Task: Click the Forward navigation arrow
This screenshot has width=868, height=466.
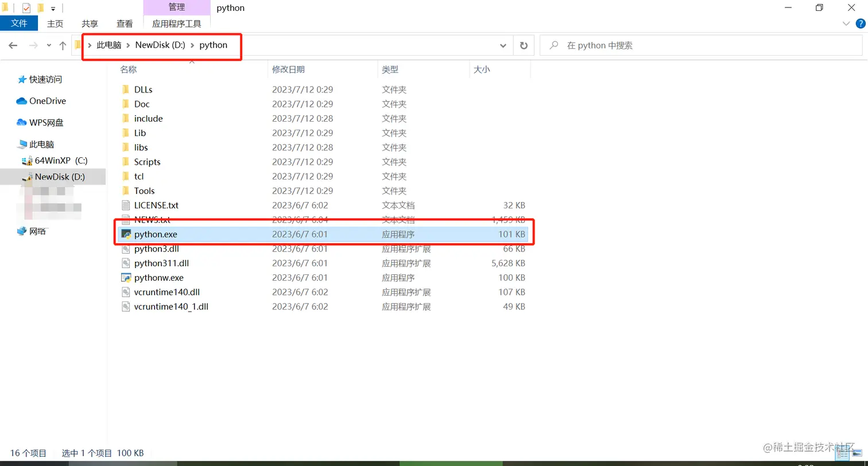Action: tap(33, 45)
